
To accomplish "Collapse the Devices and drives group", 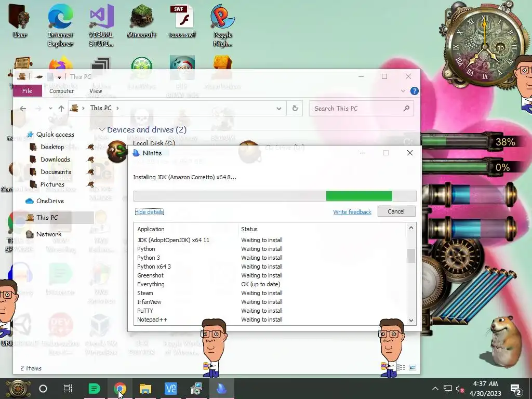I will click(101, 130).
